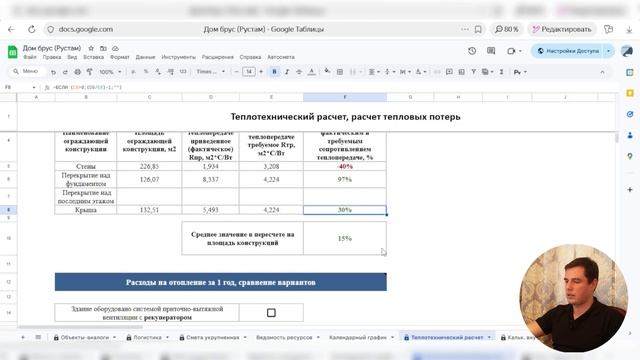Open the Google account avatar
The width and height of the screenshot is (640, 360).
(x=627, y=51)
